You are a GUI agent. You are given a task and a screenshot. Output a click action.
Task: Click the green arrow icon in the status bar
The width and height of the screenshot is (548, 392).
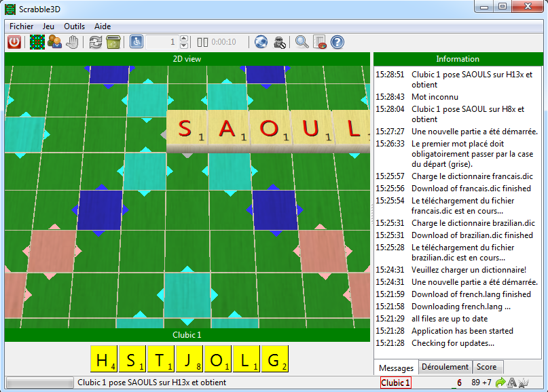500,383
